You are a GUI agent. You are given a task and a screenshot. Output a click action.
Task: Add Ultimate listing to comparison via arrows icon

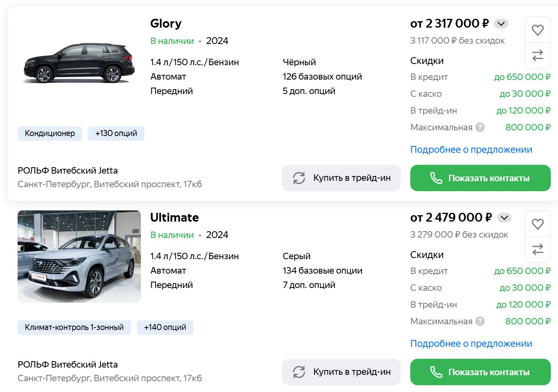click(x=538, y=249)
